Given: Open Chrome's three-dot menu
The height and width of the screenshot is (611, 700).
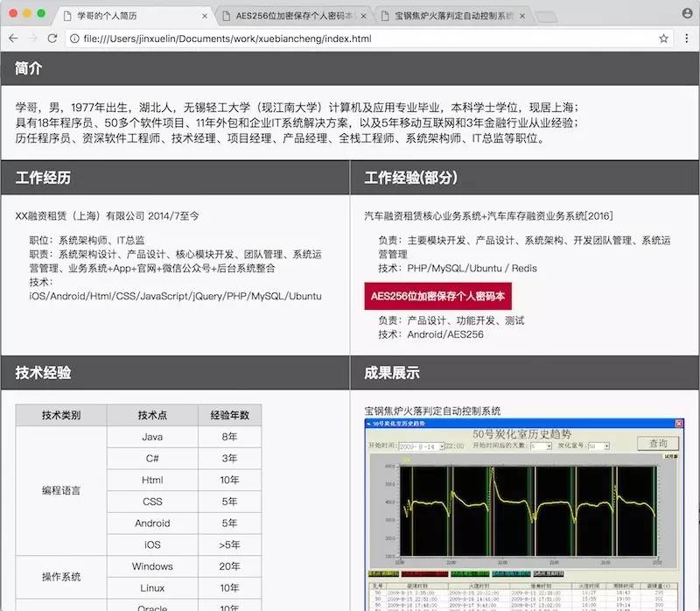Looking at the screenshot, I should tap(688, 39).
